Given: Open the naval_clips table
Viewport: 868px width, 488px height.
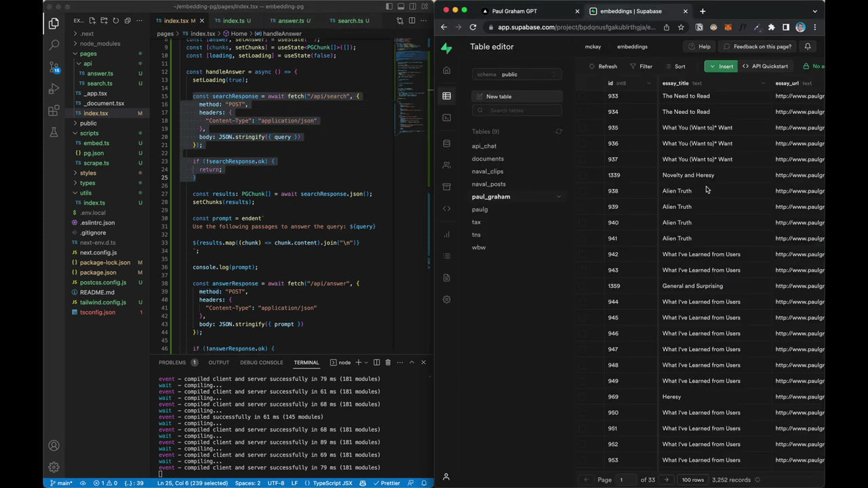Looking at the screenshot, I should click(488, 171).
